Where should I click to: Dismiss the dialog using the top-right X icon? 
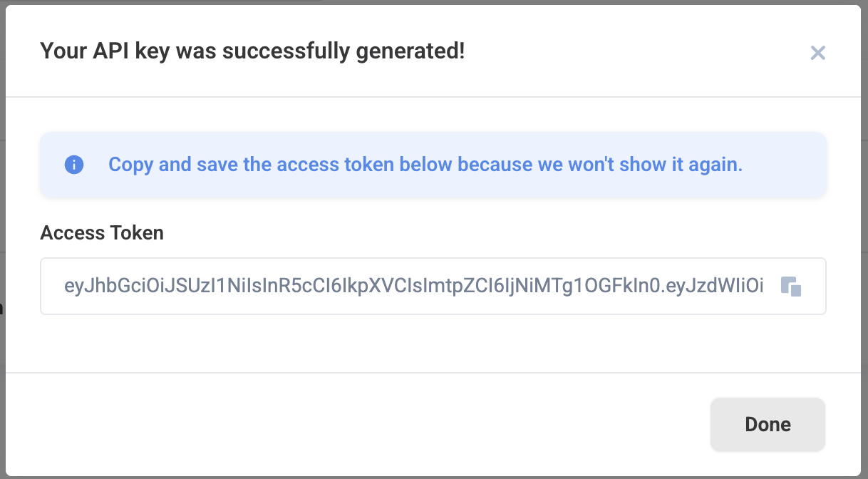[817, 52]
